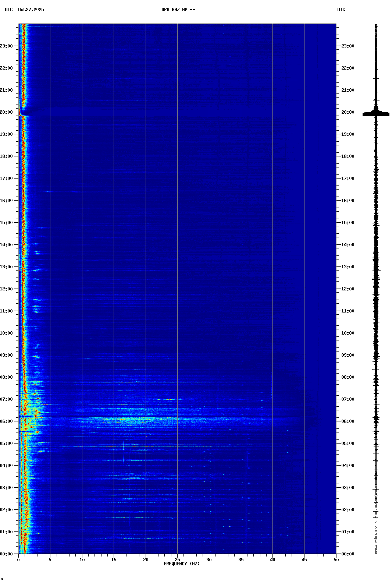Click the 50 tick on frequency axis
This screenshot has height=583, width=392.
point(336,560)
